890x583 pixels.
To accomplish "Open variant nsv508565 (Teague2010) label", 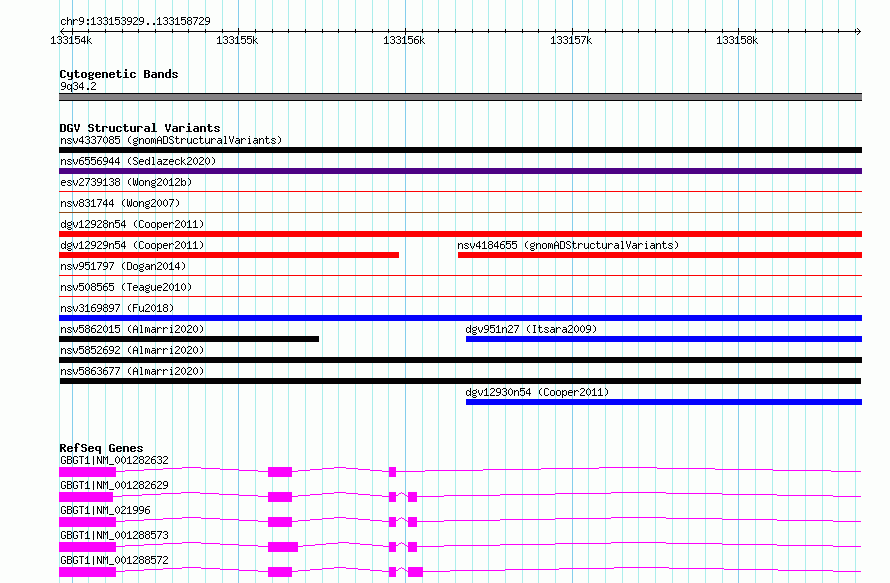I will (126, 287).
